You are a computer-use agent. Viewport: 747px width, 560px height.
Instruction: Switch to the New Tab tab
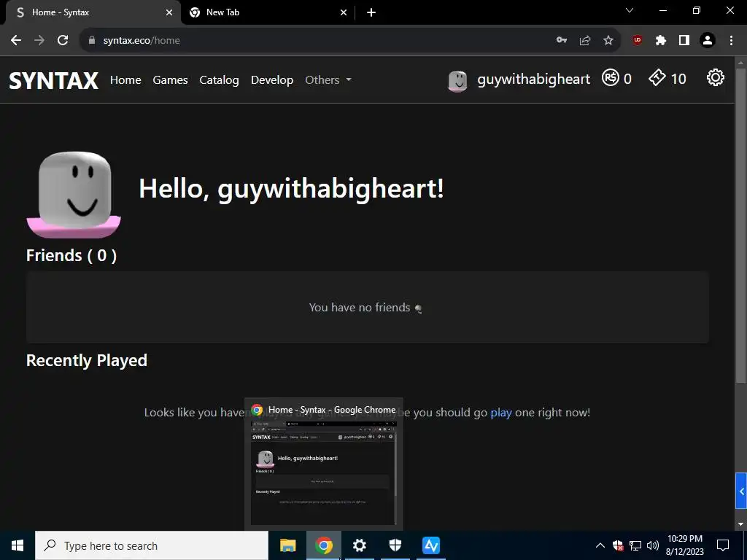click(267, 12)
